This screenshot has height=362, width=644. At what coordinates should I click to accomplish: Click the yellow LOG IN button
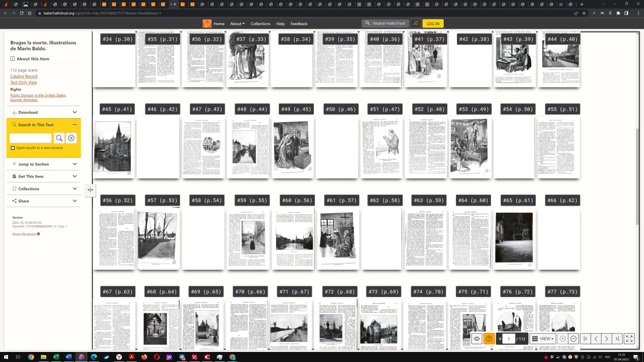pos(433,24)
